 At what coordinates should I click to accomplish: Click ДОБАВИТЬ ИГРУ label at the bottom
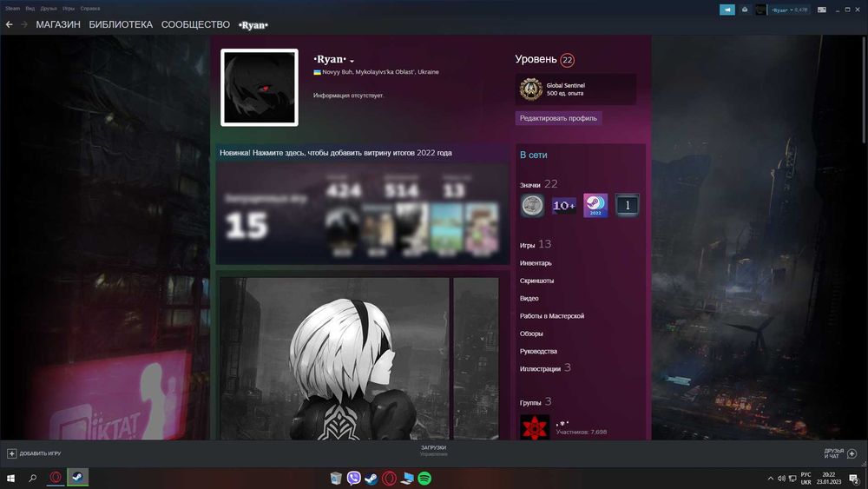[41, 453]
